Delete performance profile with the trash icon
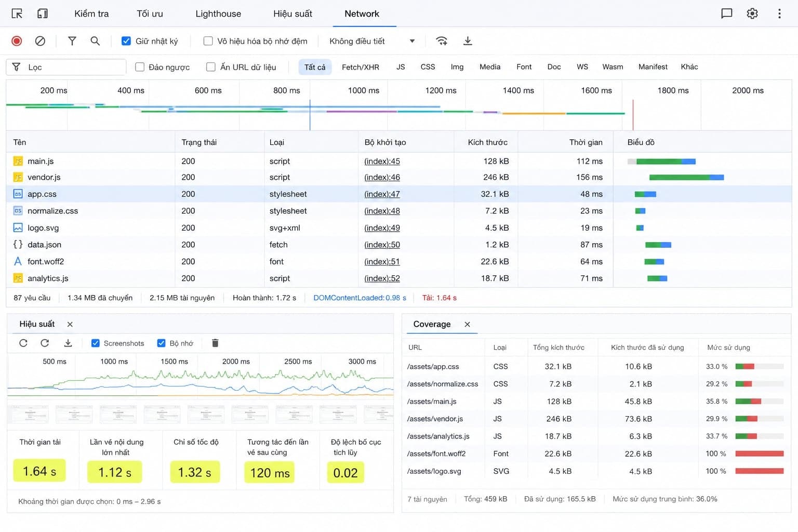 point(215,343)
